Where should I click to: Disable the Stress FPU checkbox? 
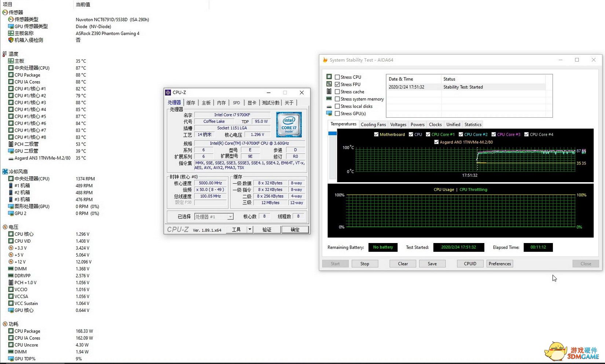click(x=337, y=85)
